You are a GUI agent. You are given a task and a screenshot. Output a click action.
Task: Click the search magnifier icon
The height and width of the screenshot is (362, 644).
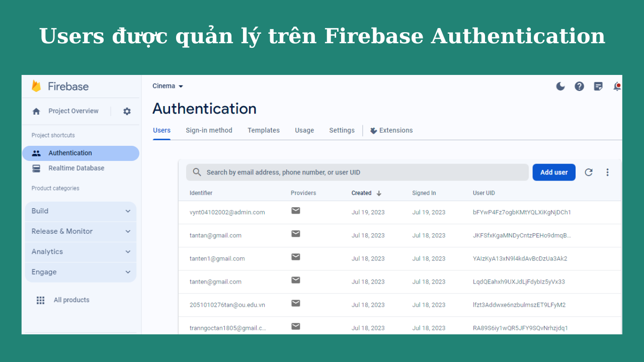pyautogui.click(x=197, y=172)
